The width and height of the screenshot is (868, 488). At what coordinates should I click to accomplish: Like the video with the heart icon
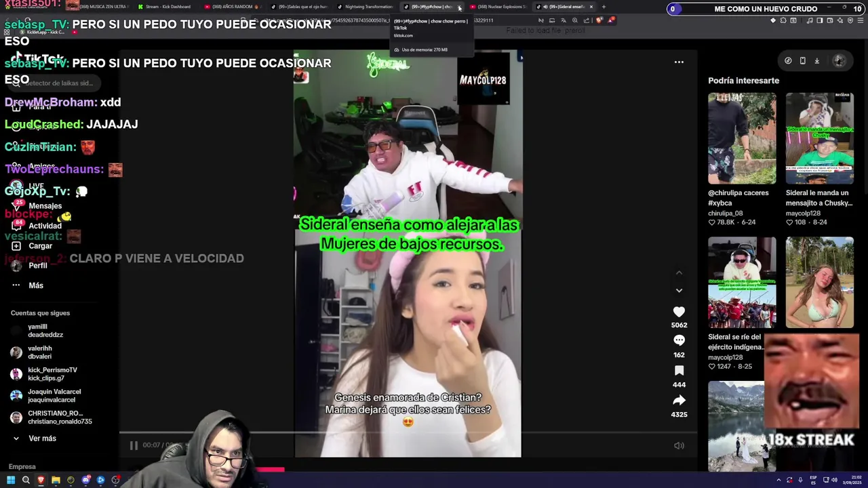coord(679,312)
